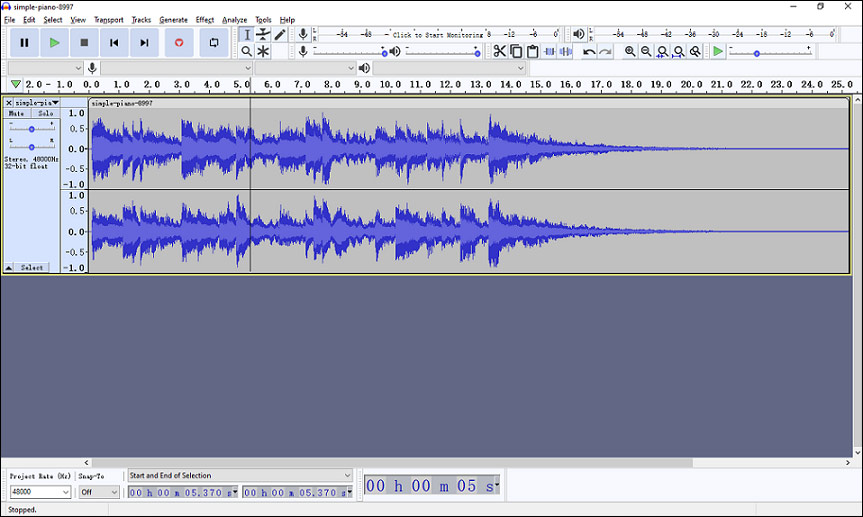Select the I-beam Selection tool
Viewport: 863px width, 517px height.
point(247,34)
